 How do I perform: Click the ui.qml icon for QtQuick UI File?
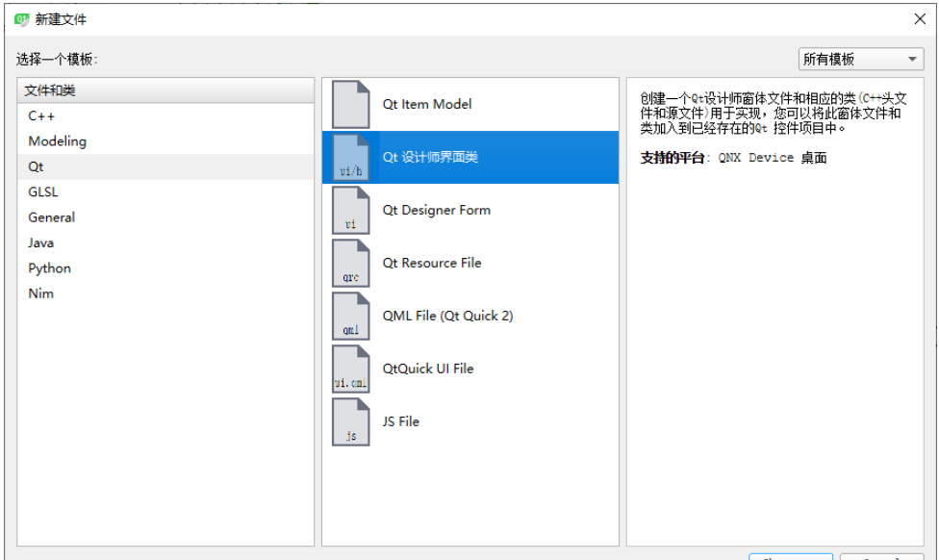point(349,369)
